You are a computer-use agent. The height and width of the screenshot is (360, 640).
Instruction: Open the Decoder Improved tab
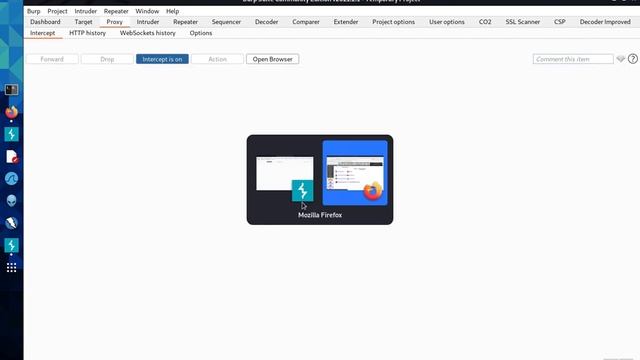[605, 22]
